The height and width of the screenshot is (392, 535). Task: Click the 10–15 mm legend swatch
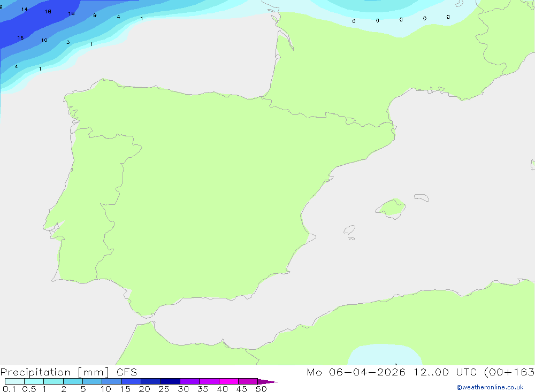coord(112,381)
